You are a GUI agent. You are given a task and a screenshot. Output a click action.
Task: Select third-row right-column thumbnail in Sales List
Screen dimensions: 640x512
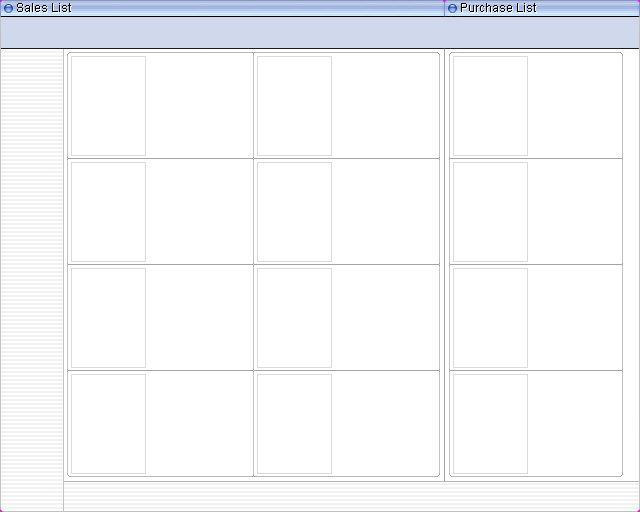click(x=294, y=318)
